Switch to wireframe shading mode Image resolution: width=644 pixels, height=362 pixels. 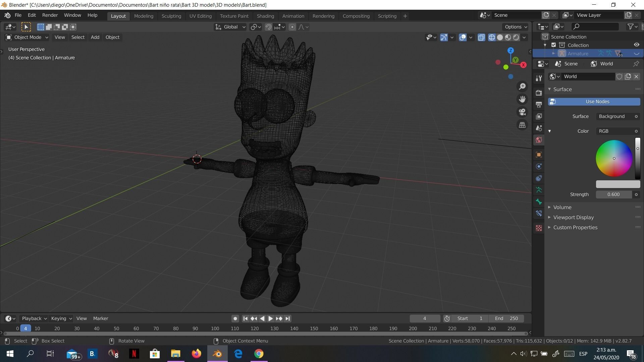click(492, 37)
